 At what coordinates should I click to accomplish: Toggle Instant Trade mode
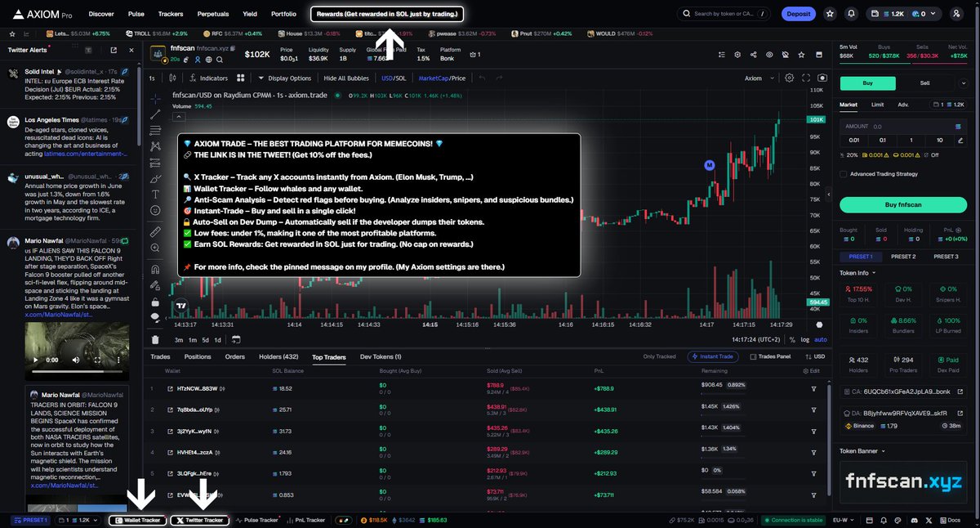(715, 356)
